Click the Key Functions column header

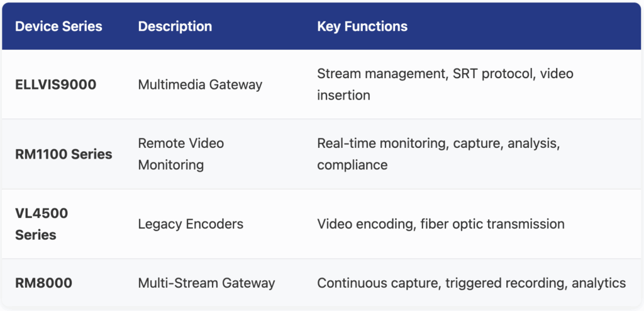pos(362,26)
